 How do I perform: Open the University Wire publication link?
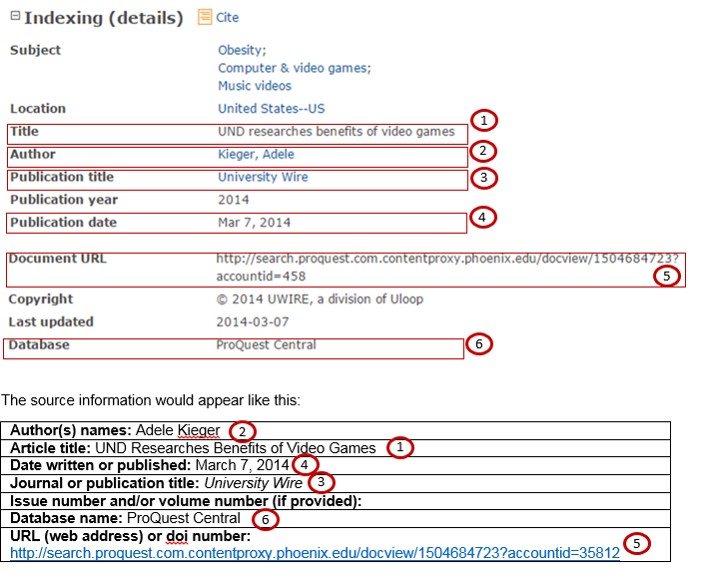click(x=263, y=177)
